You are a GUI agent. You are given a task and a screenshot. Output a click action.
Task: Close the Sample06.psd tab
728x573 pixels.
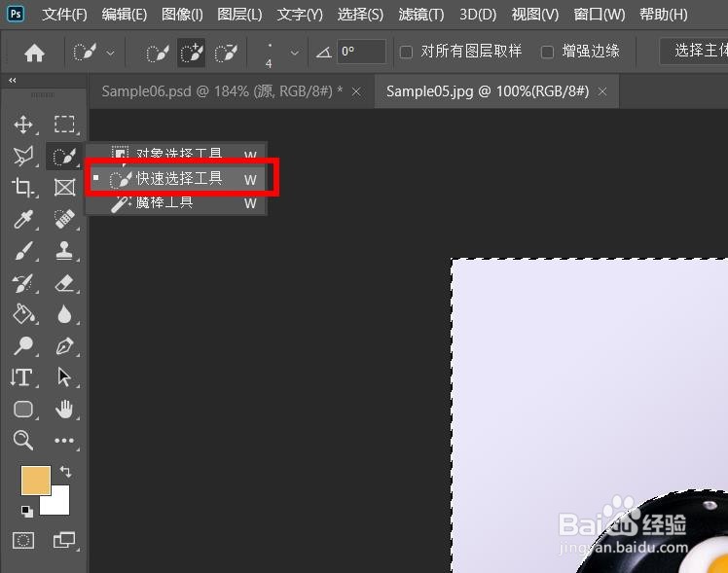click(x=356, y=91)
